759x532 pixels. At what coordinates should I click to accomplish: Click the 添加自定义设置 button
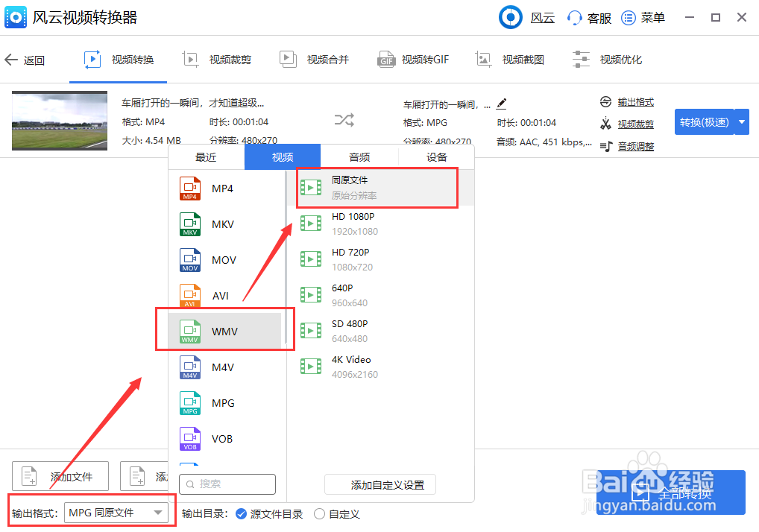[x=379, y=484]
